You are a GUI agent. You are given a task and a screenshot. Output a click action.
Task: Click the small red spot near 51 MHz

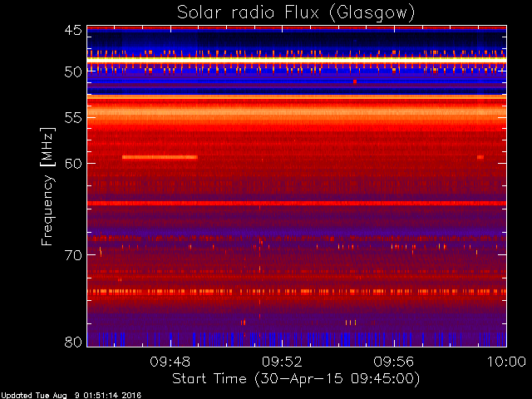point(355,81)
